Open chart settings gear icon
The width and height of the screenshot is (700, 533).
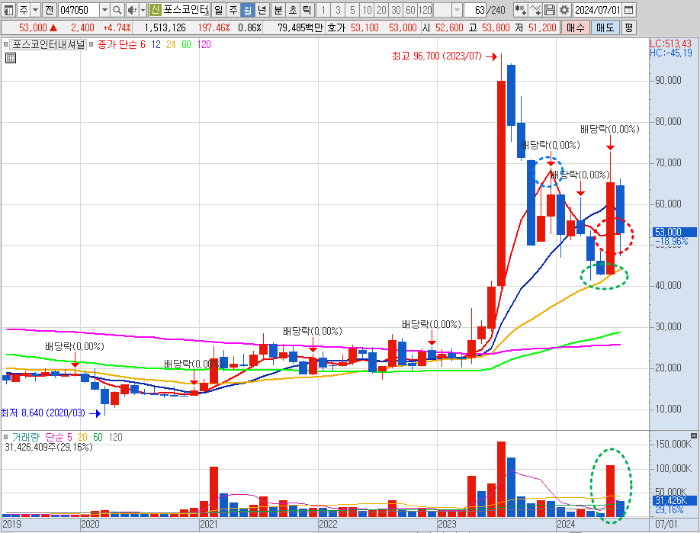(x=564, y=9)
